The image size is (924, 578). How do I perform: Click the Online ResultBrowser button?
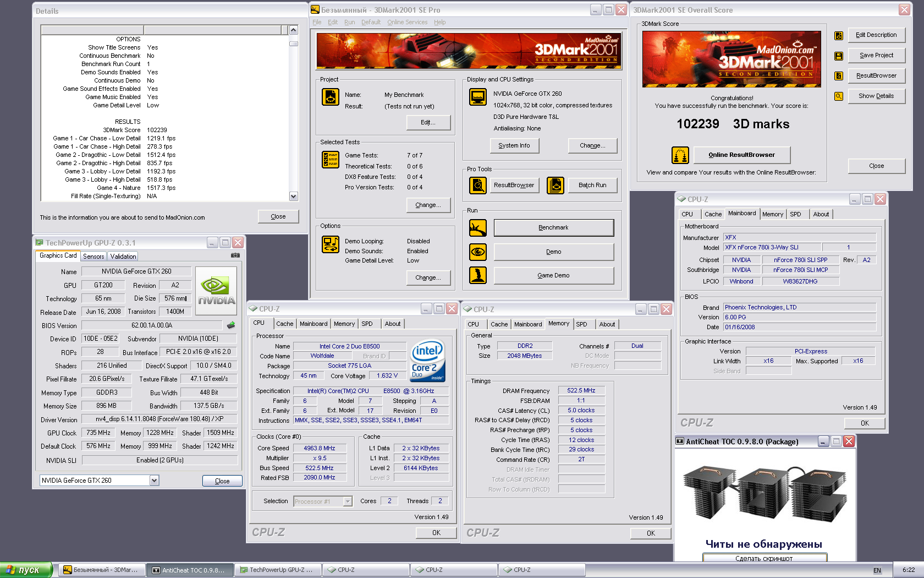tap(742, 155)
